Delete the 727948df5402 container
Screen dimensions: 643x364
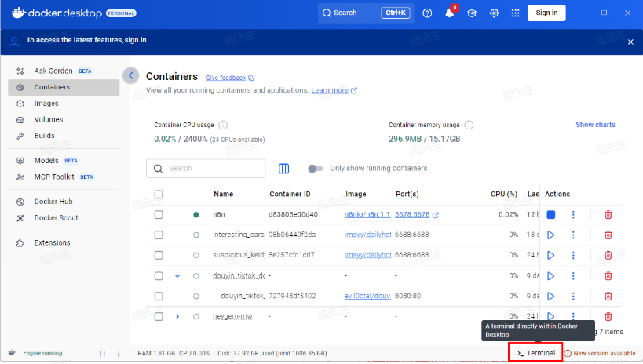point(608,296)
